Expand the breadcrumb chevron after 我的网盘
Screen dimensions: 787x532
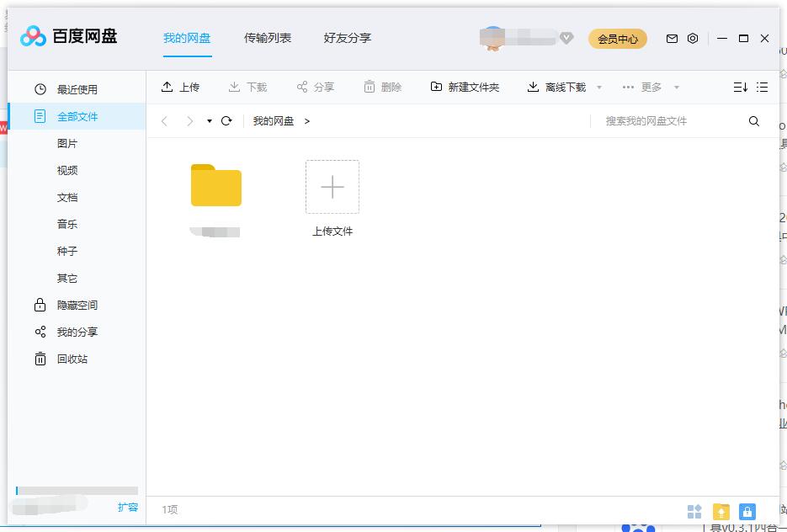tap(306, 121)
